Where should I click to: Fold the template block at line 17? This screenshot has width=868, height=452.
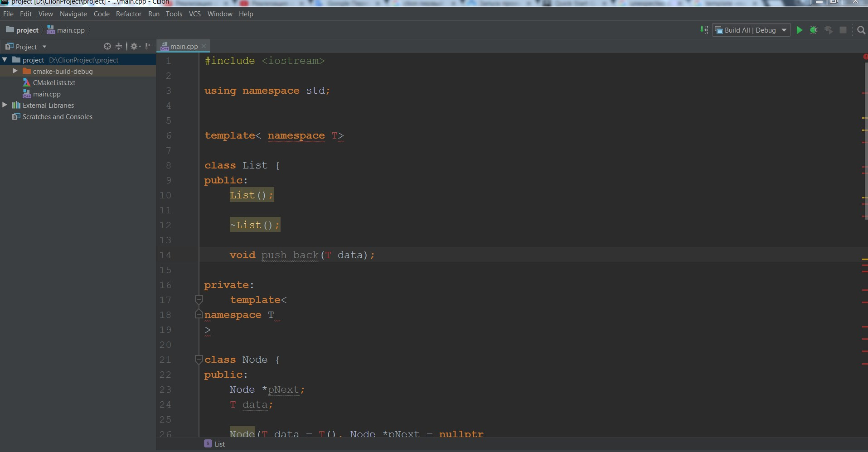[x=199, y=299]
